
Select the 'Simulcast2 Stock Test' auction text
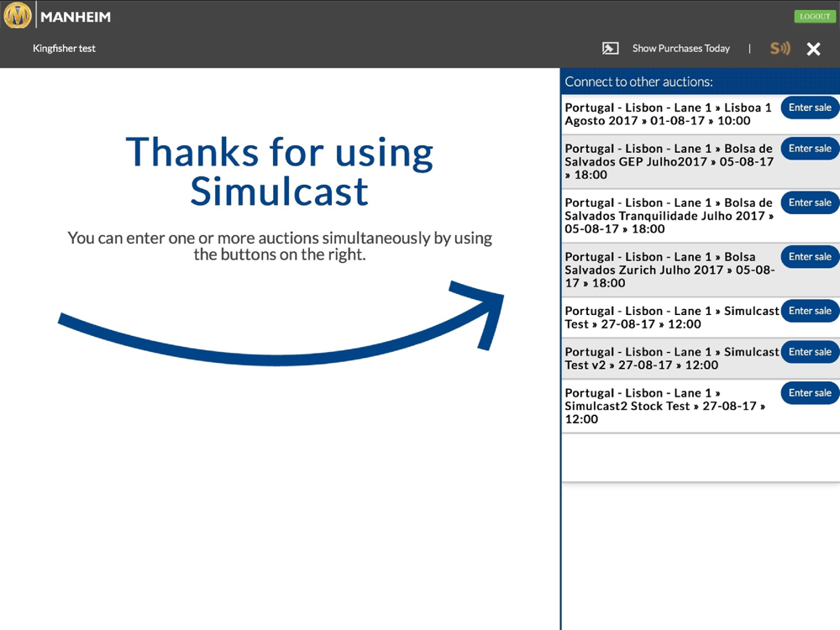[x=665, y=406]
